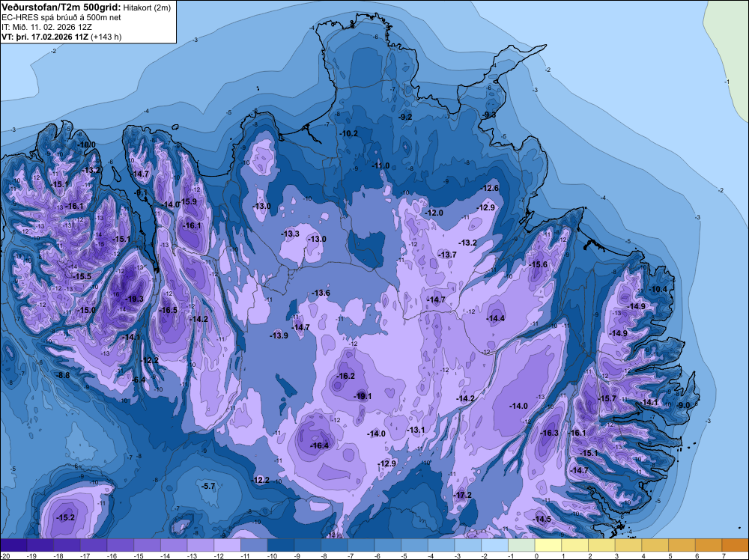
Task: Click the -13.9 temperature label
Action: click(x=279, y=335)
